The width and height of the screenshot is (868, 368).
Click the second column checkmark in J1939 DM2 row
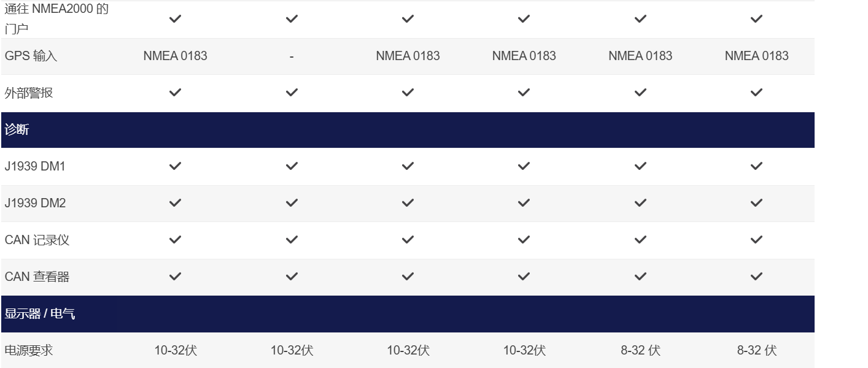pos(292,203)
